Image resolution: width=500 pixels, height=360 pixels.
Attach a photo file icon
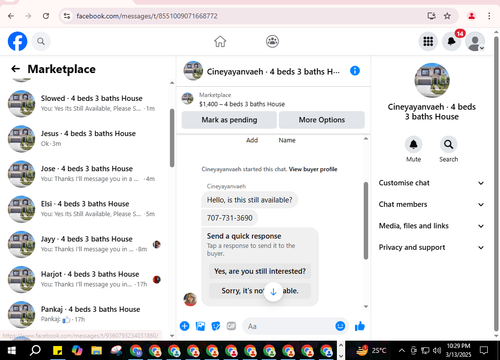[x=200, y=326]
